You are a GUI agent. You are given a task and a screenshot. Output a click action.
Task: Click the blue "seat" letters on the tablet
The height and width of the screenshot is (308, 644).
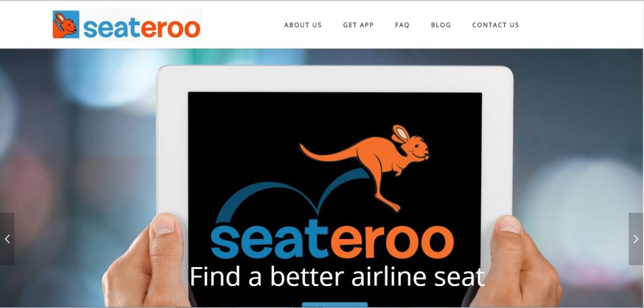click(x=270, y=241)
